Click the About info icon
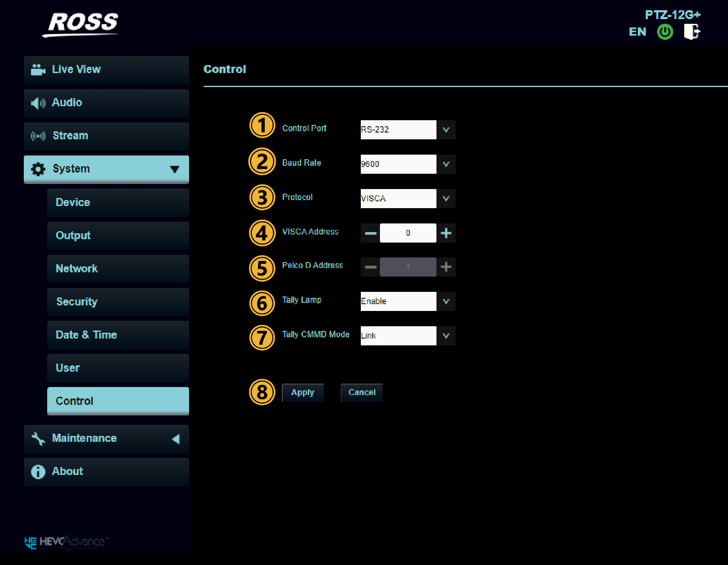The height and width of the screenshot is (565, 728). point(38,472)
